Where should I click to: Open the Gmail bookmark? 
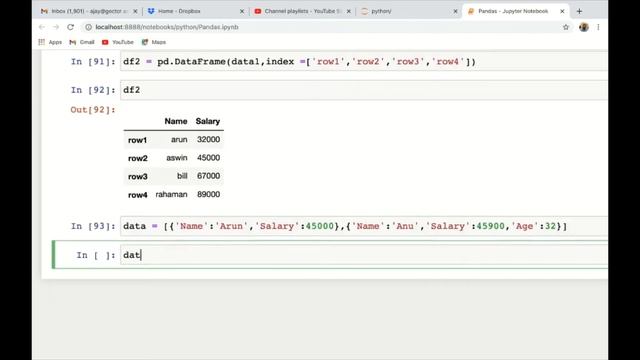(82, 42)
